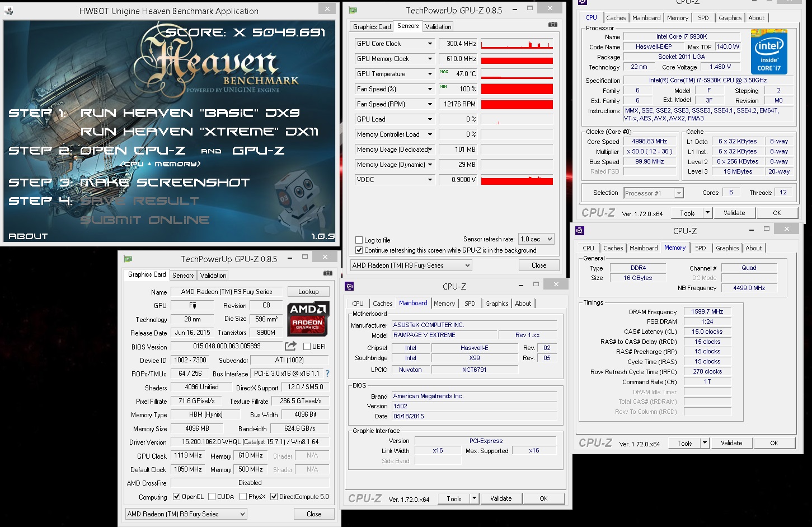Click the Core Speed 4998.83 MHz value
This screenshot has height=527, width=812.
[x=649, y=141]
